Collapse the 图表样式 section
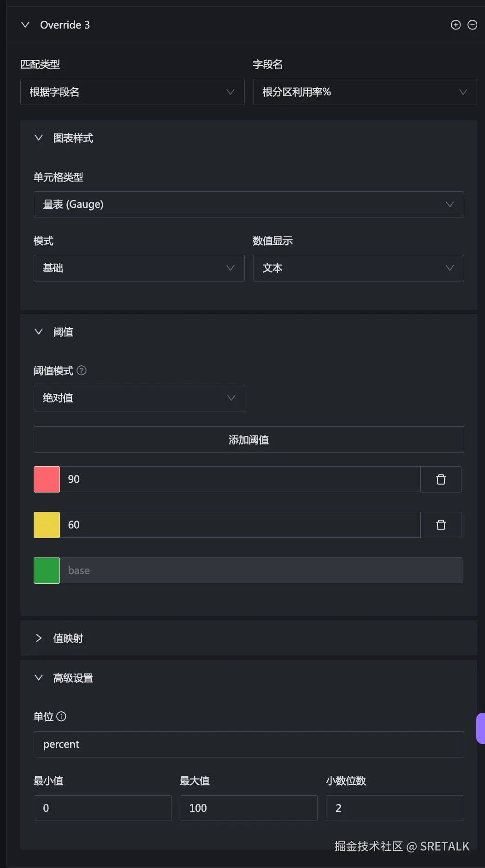This screenshot has width=485, height=868. coord(39,138)
